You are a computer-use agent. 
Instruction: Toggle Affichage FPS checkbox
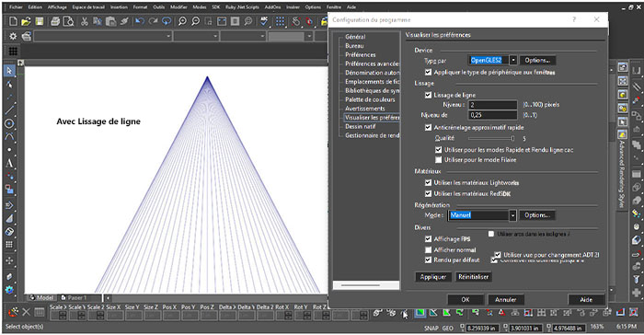tap(428, 238)
